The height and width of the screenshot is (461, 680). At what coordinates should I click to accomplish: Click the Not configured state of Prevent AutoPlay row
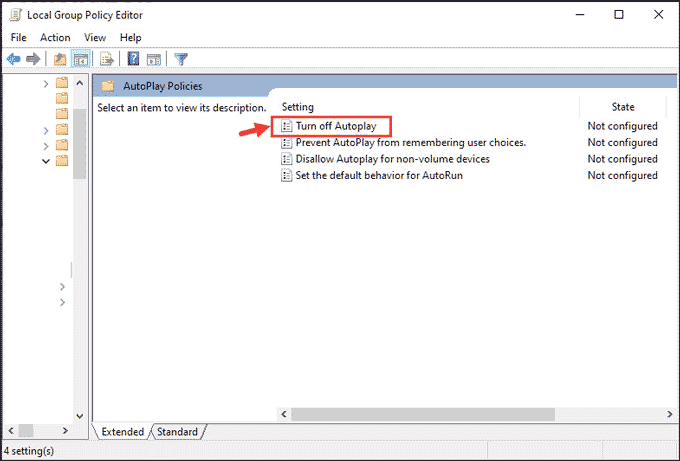pyautogui.click(x=622, y=143)
